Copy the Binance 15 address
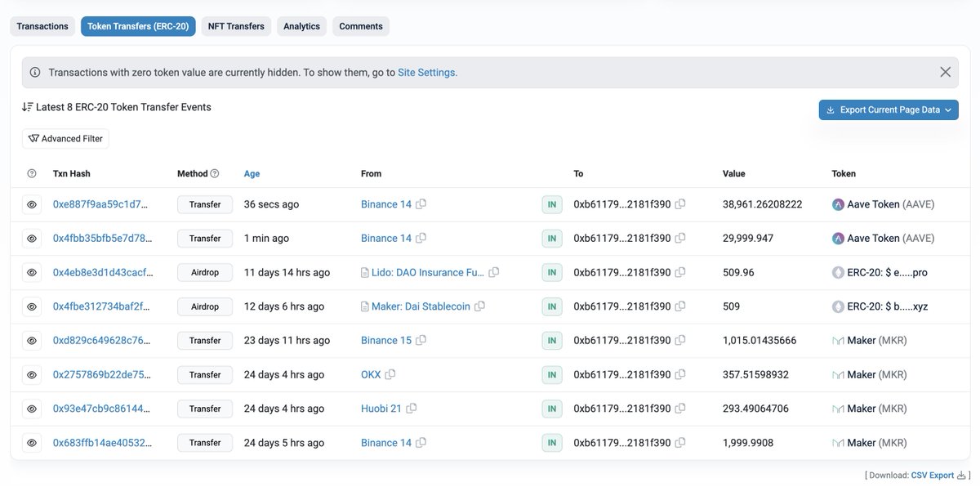This screenshot has height=487, width=980. pos(421,340)
